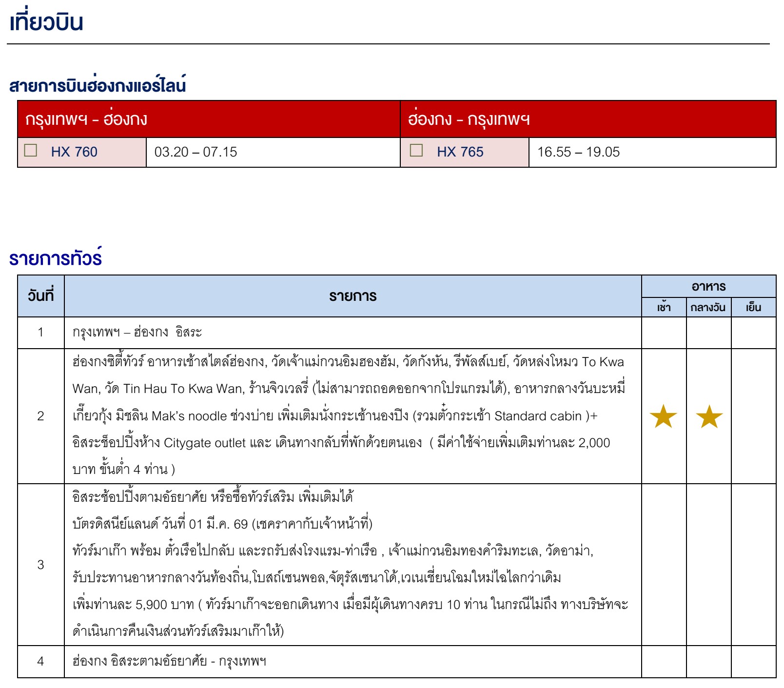Viewport: 784px width, 688px height.
Task: Tick the HX 765 flight checkbox
Action: 416,150
